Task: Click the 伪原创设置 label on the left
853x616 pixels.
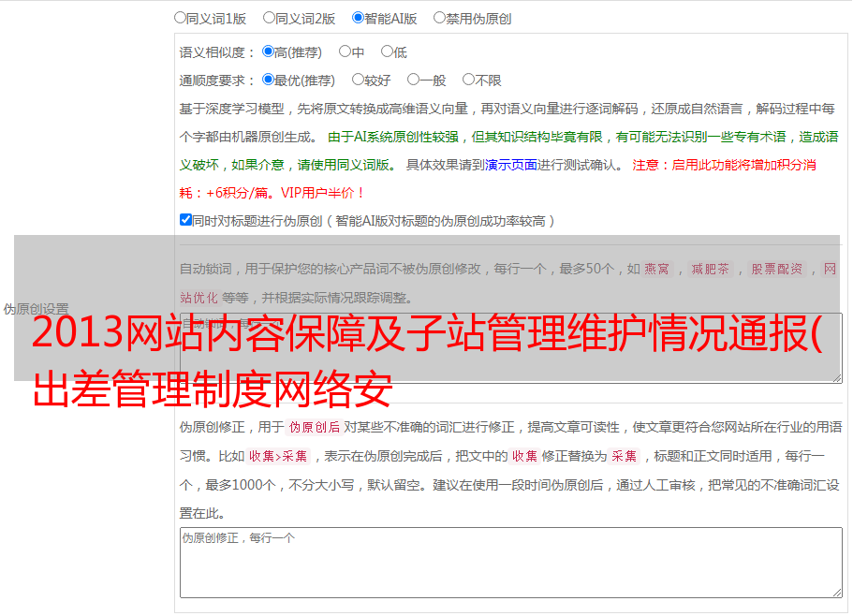Action: 36,309
